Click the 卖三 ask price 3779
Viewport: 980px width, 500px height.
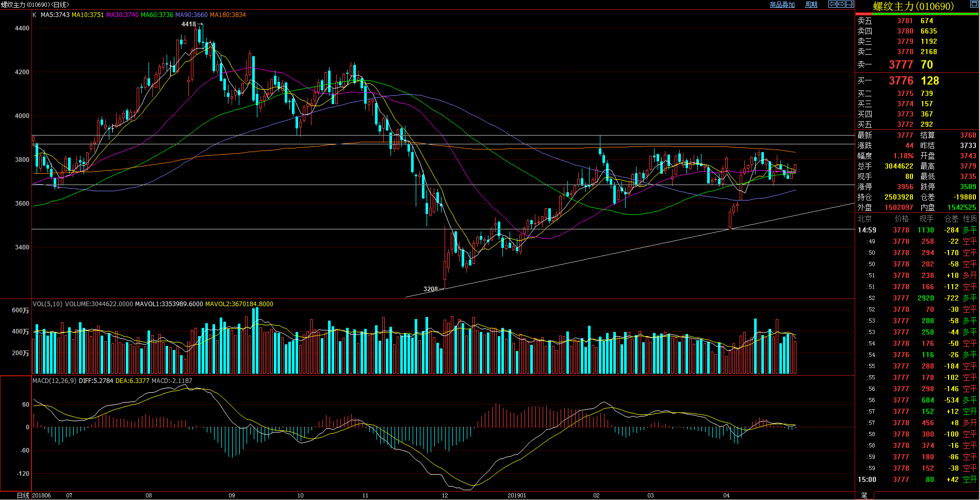905,42
